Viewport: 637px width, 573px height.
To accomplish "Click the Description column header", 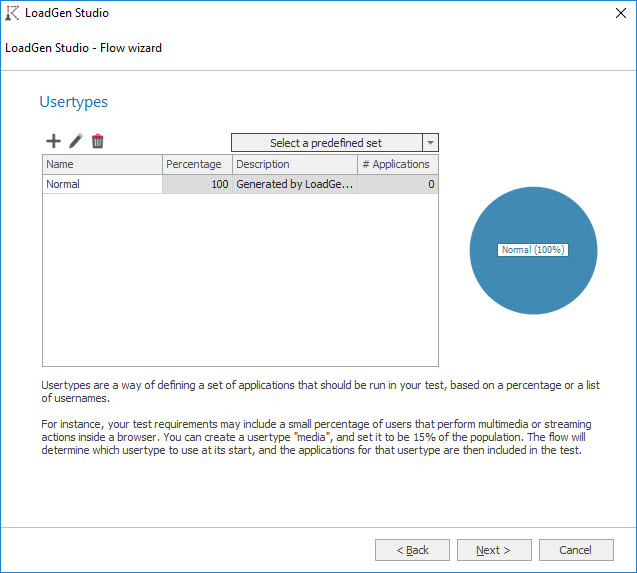I will coord(294,164).
